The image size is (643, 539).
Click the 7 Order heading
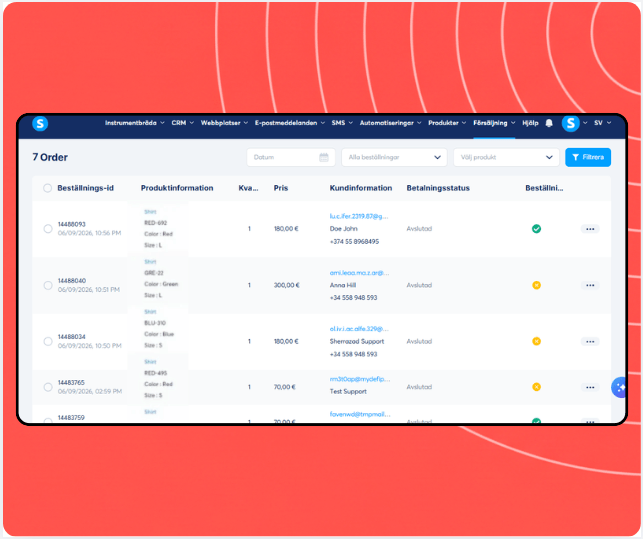click(x=50, y=157)
